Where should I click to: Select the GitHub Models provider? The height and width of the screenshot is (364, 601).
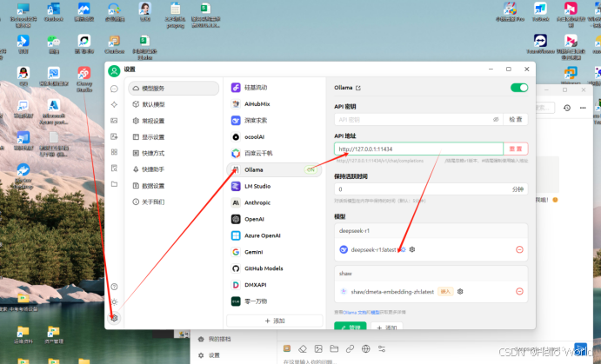274,268
